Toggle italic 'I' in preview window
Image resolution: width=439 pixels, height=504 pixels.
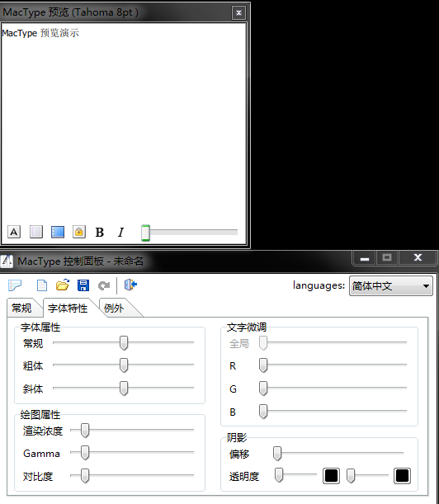pos(121,232)
